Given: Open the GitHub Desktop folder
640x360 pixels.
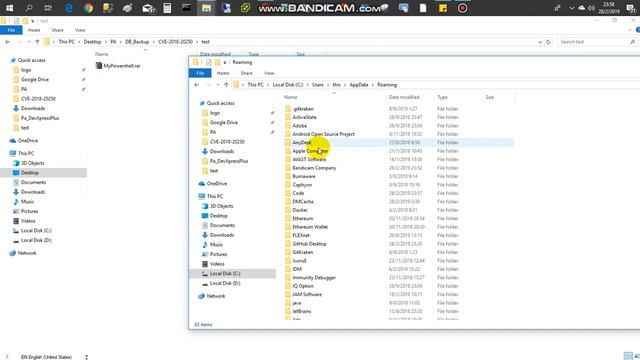Looking at the screenshot, I should [x=309, y=244].
